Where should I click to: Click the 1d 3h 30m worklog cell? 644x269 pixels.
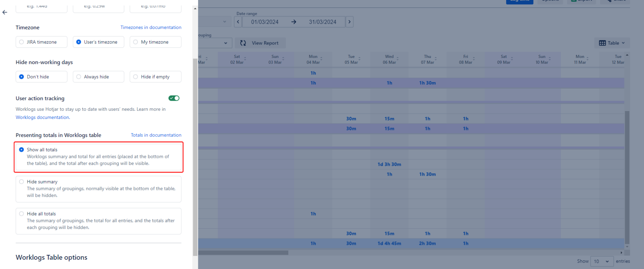[389, 165]
